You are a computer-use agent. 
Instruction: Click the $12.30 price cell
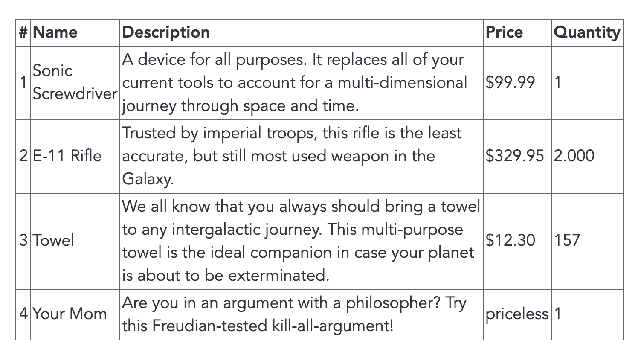click(510, 240)
